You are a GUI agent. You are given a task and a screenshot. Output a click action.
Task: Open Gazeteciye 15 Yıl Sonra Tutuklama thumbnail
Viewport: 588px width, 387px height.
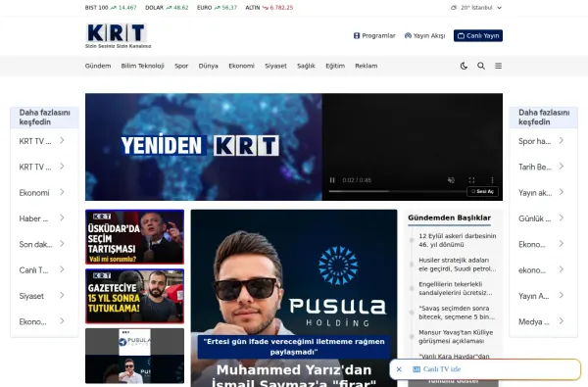tap(134, 296)
